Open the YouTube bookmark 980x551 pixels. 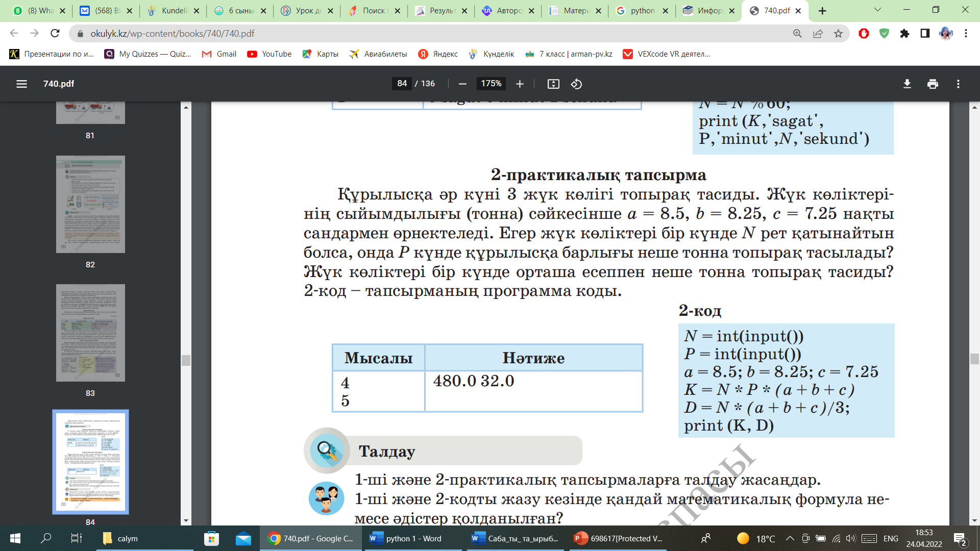click(269, 54)
